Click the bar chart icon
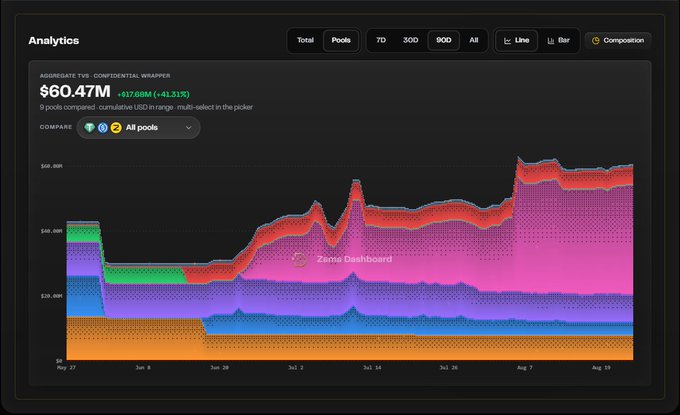680x415 pixels. [x=551, y=41]
